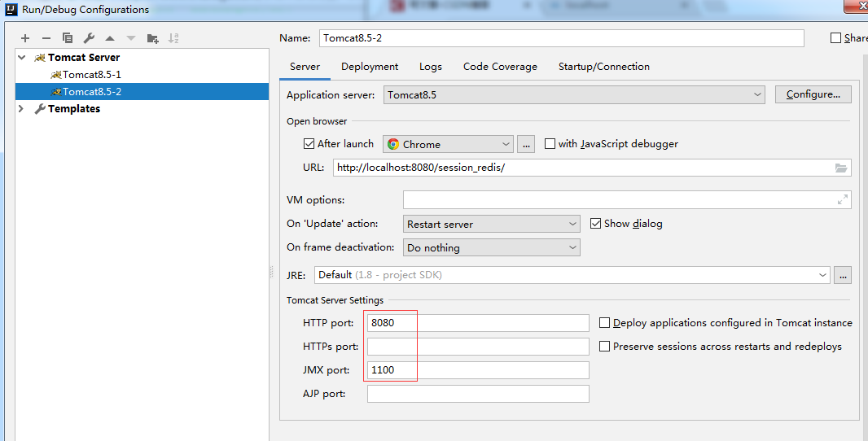Collapse the Tomcat Server tree node
Screen dimensions: 868x441
[22, 58]
